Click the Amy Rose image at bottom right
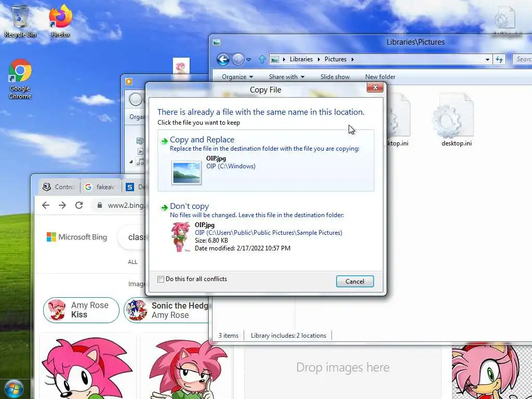 coord(491,372)
